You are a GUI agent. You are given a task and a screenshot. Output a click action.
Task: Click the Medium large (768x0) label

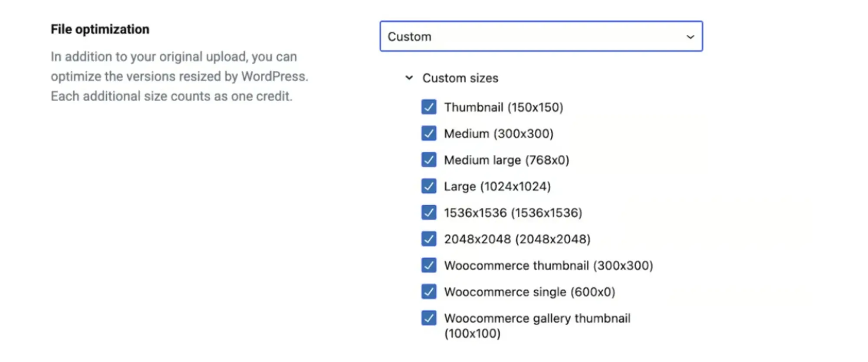pyautogui.click(x=506, y=160)
